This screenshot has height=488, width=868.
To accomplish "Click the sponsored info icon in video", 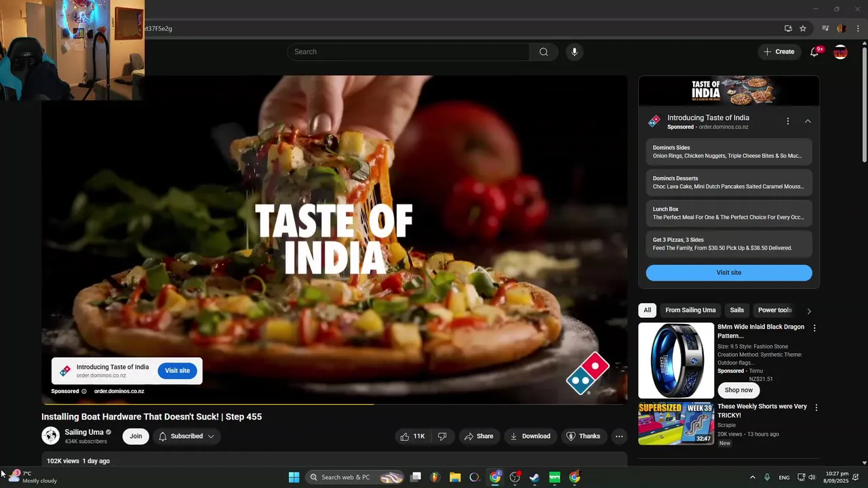I will 84,391.
